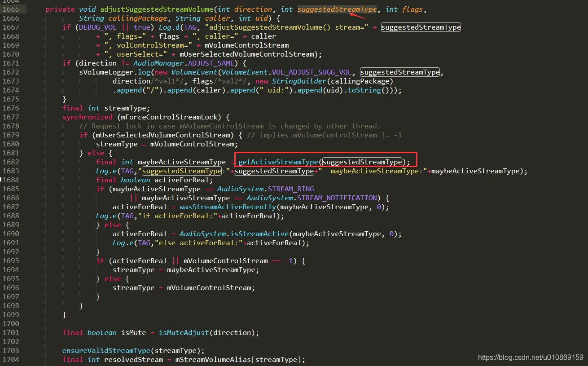This screenshot has width=588, height=366.
Task: Click maybeActiveStreamType declaration on line 1682
Action: pos(182,162)
